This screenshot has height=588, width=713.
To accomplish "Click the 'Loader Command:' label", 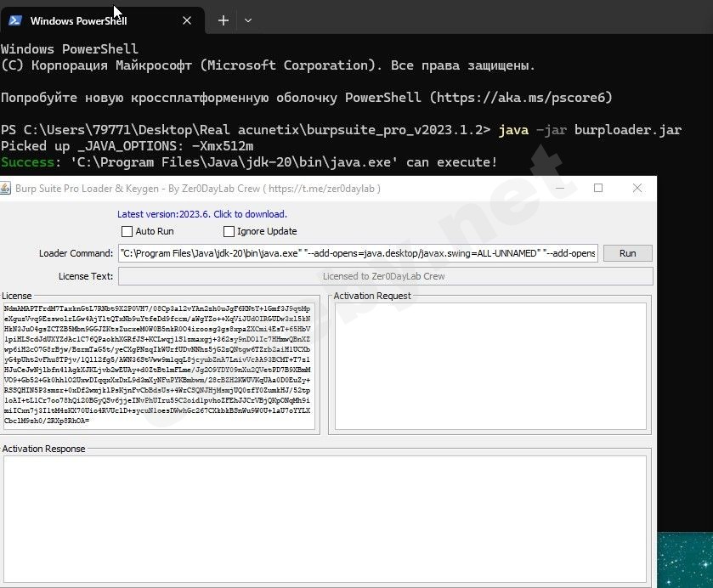I will [x=76, y=253].
